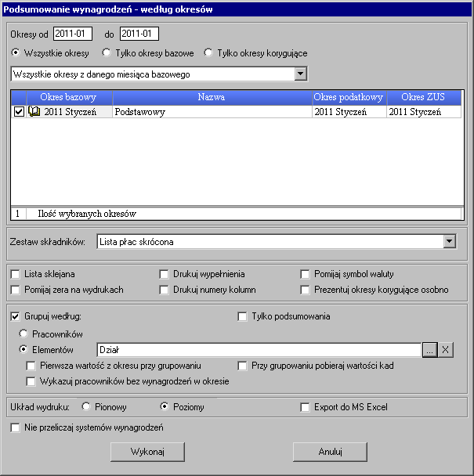
Task: Click the 'do' end period field
Action: pyautogui.click(x=139, y=34)
